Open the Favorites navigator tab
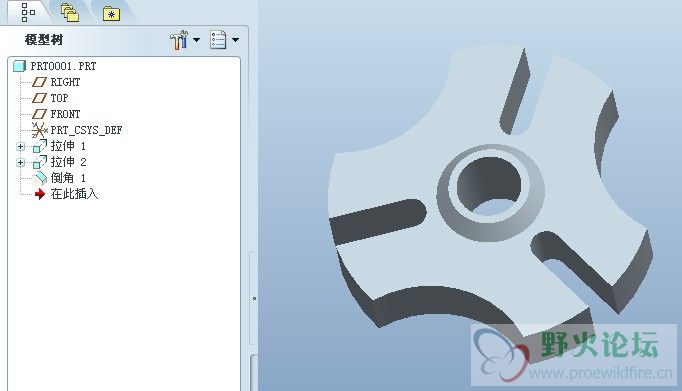The height and width of the screenshot is (391, 682). pos(111,14)
